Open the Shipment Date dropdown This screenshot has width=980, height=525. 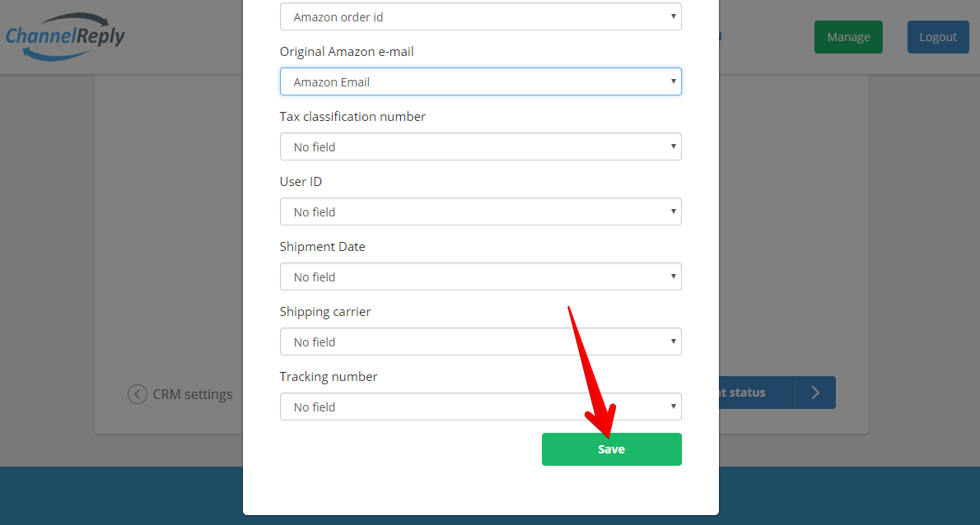pos(481,276)
